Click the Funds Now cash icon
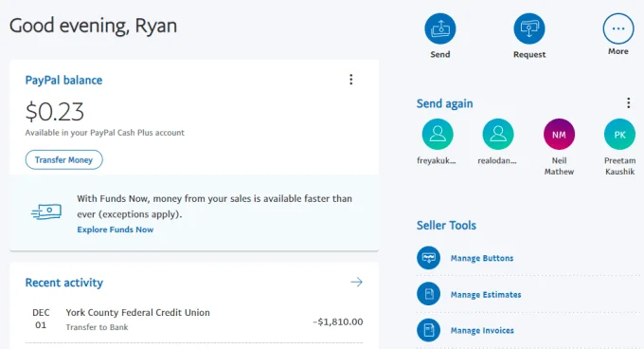644x349 pixels. (46, 211)
